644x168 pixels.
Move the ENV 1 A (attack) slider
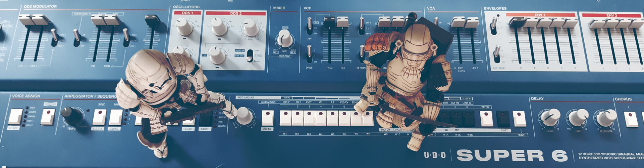530,23
